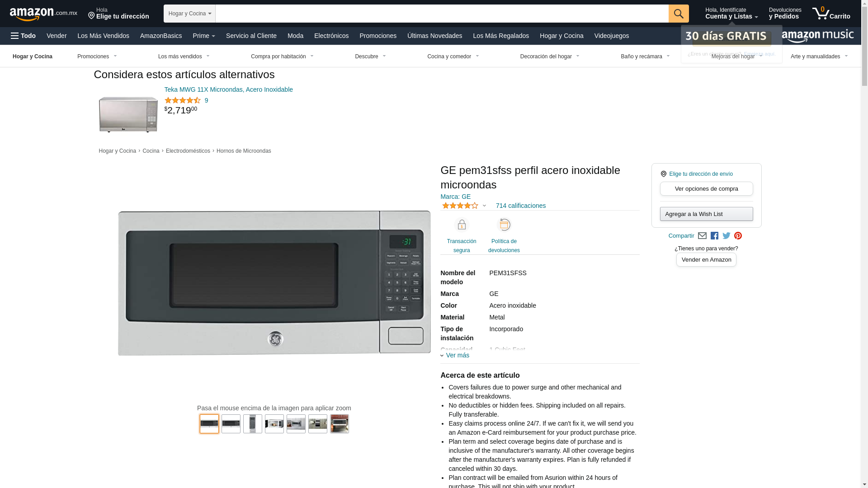The height and width of the screenshot is (488, 868).
Task: Open AmazonBasics nav item
Action: 160,36
